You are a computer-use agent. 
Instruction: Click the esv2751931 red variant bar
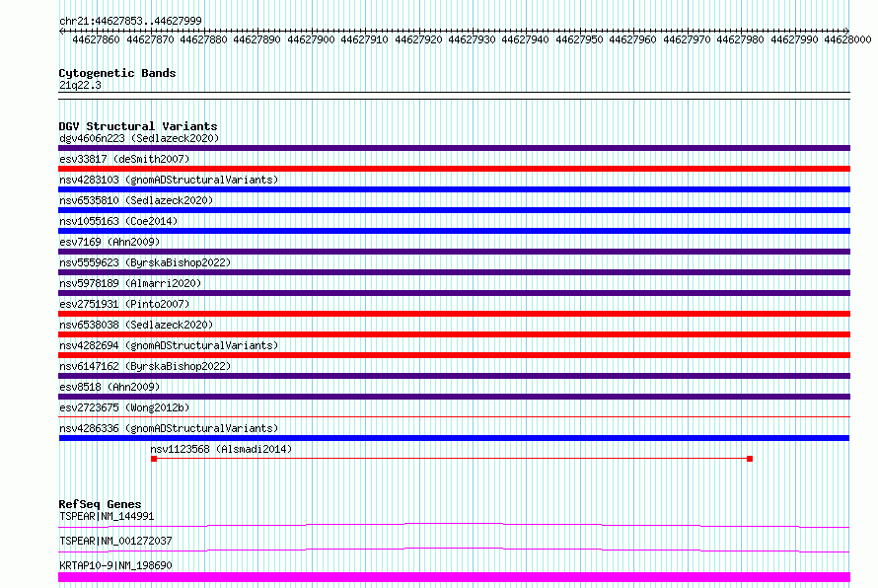click(454, 314)
